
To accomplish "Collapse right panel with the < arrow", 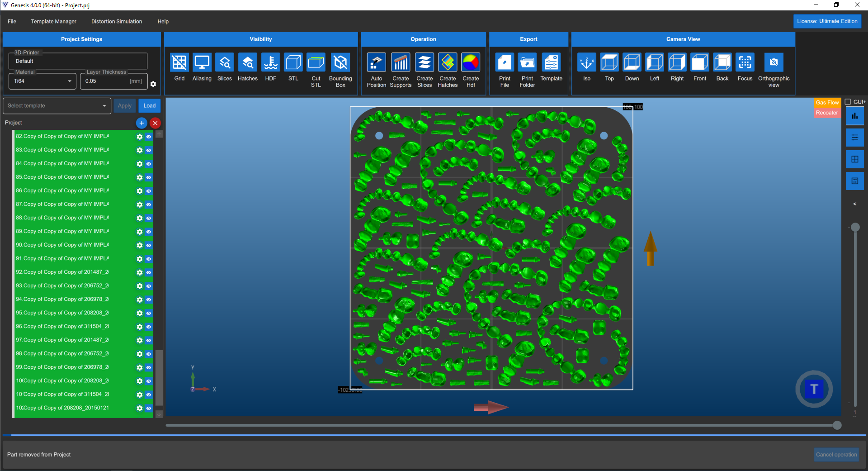I will 854,204.
